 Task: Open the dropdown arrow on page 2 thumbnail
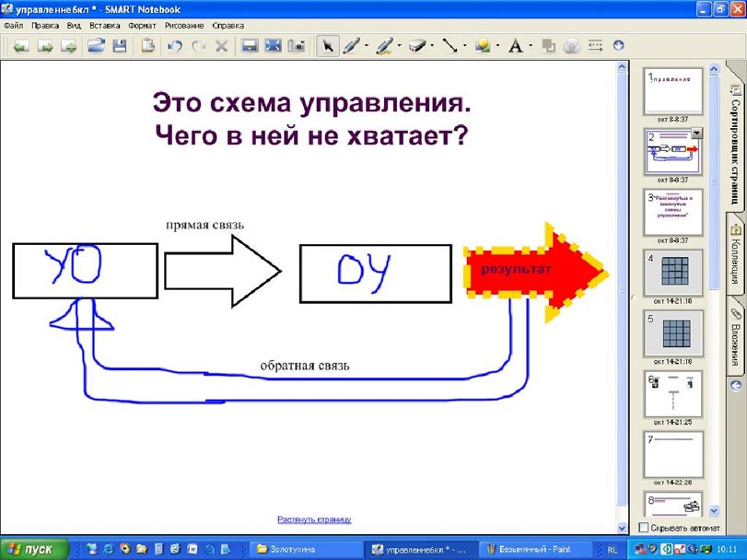coord(696,134)
